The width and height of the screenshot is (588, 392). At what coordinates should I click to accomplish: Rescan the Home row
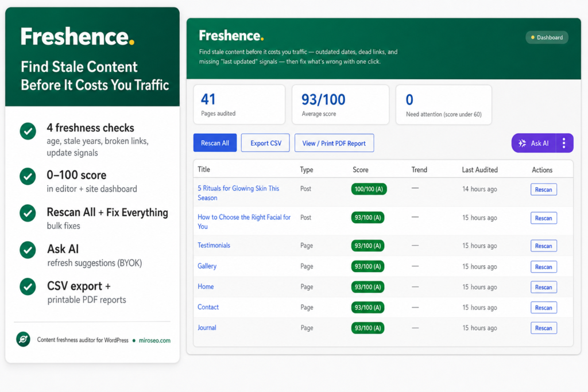(x=544, y=287)
